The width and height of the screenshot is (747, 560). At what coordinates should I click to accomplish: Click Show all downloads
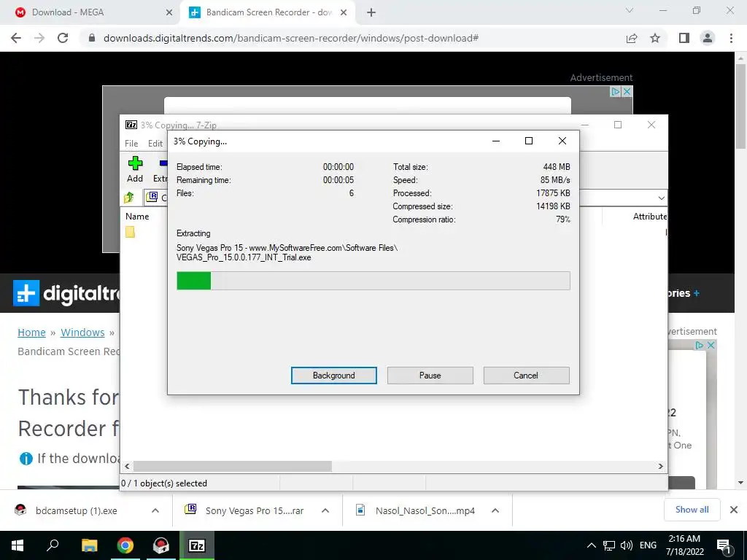tap(692, 510)
